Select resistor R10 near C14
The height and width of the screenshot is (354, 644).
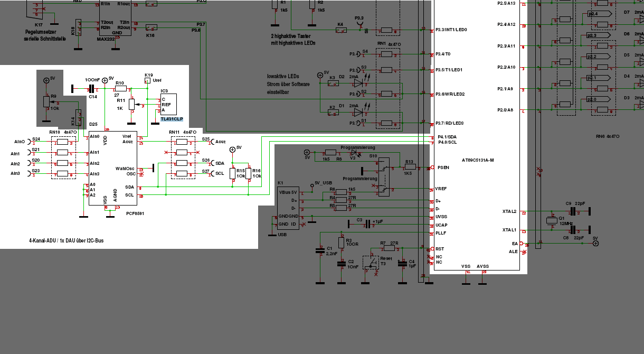tap(120, 90)
